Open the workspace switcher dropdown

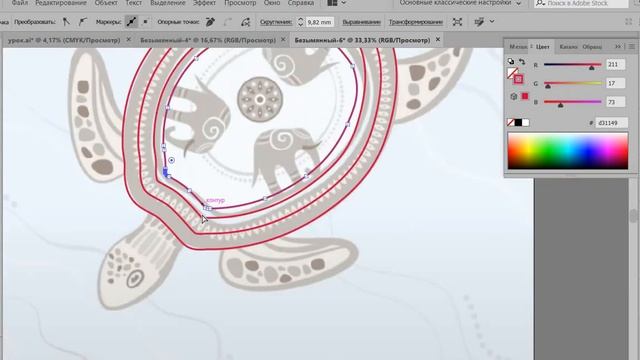(460, 3)
